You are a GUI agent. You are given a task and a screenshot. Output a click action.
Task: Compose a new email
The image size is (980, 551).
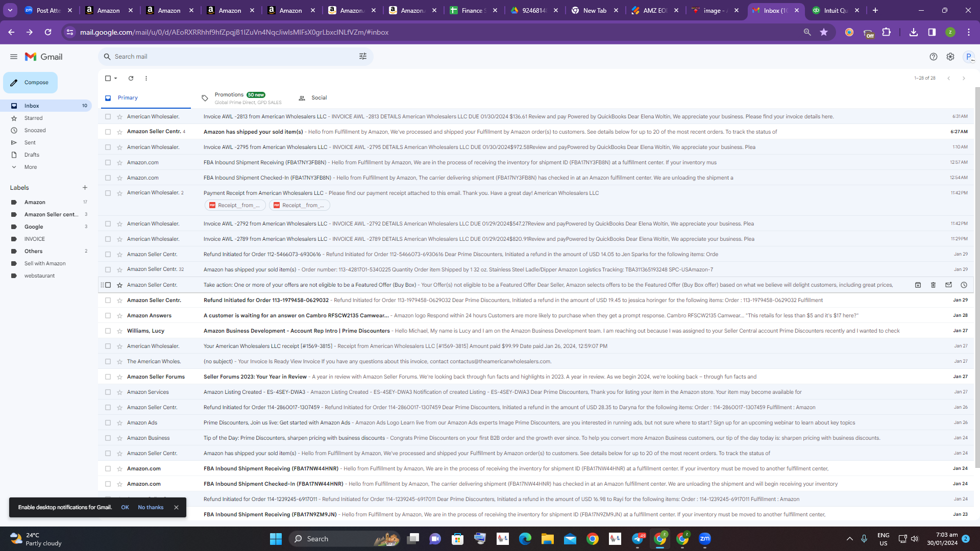[30, 83]
